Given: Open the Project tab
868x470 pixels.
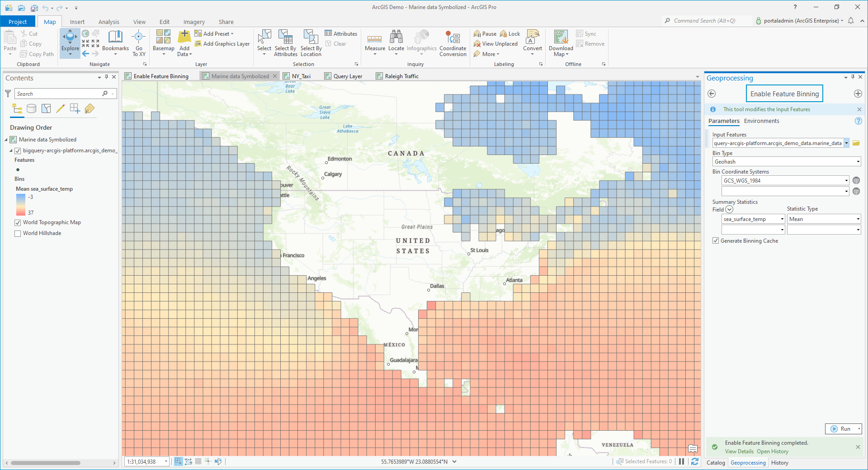Looking at the screenshot, I should (x=18, y=22).
